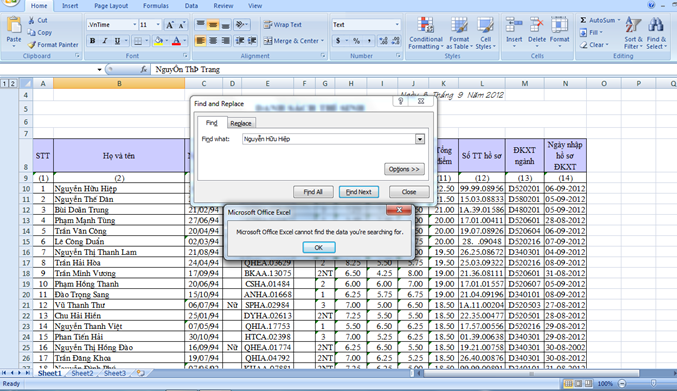The image size is (677, 391).
Task: Click the Cut scissors icon
Action: click(x=32, y=20)
